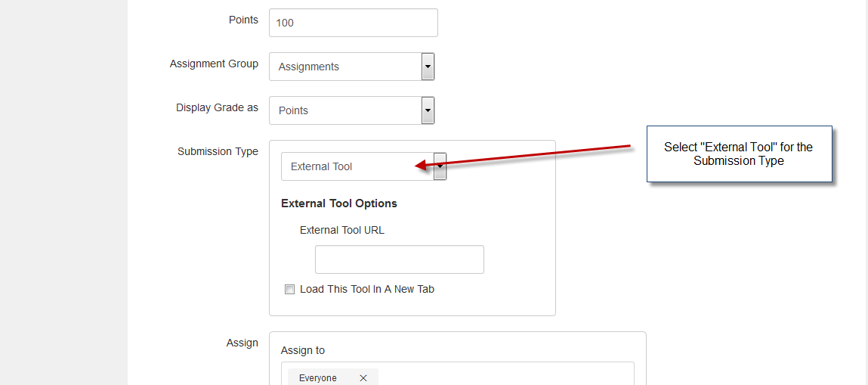Click the External Tool Options heading
The image size is (868, 385).
coord(338,203)
